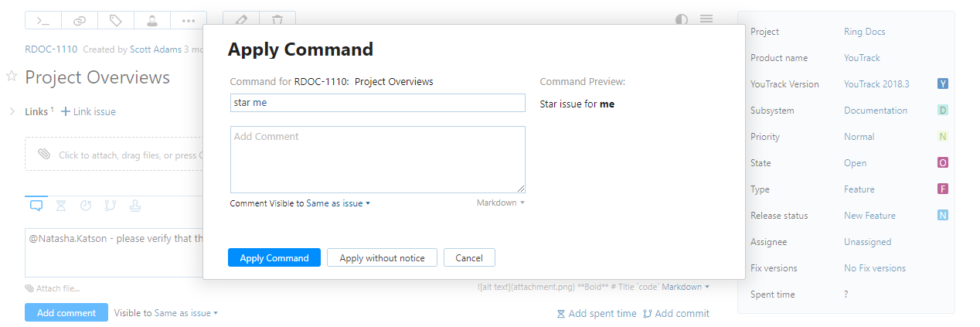Image resolution: width=980 pixels, height=327 pixels.
Task: Click the trash delete issue icon
Action: tap(277, 20)
